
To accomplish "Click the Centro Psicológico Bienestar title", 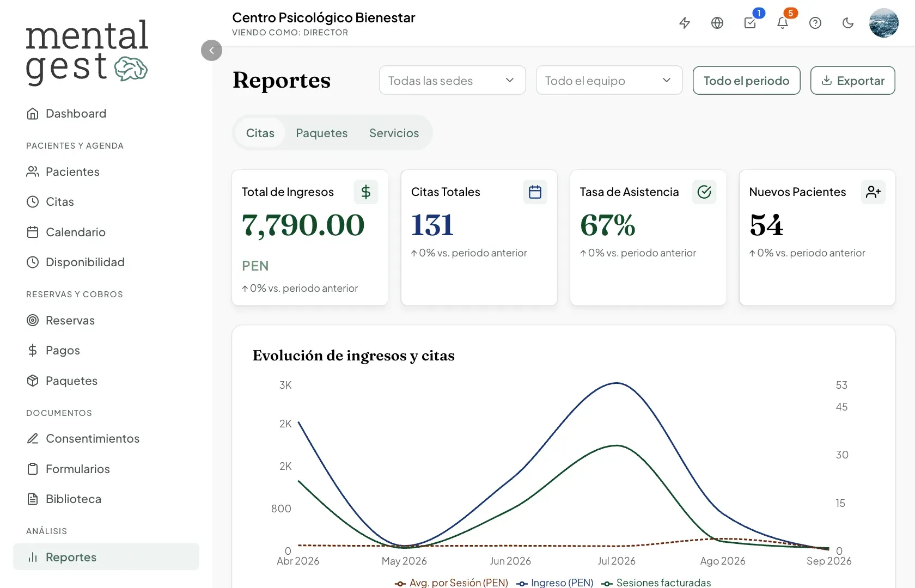I will [324, 17].
